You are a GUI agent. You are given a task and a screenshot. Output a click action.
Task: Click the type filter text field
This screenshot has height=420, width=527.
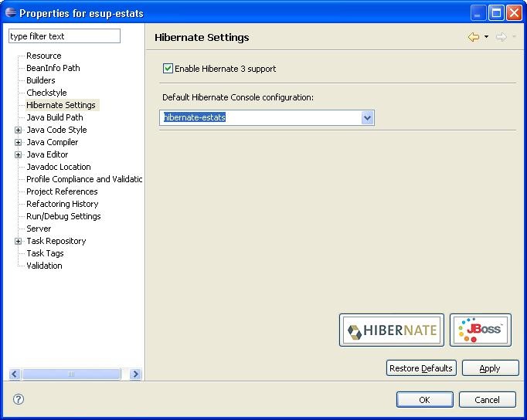pyautogui.click(x=64, y=36)
